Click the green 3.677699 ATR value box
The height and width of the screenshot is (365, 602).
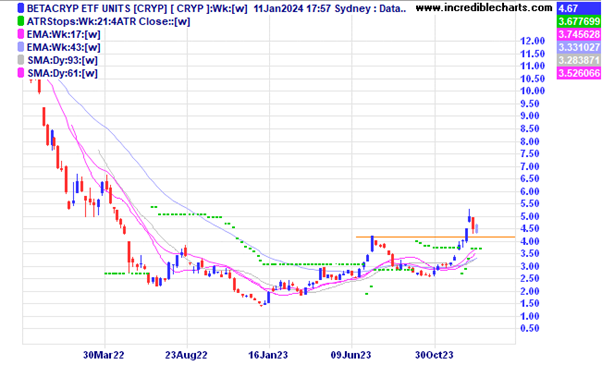pos(579,21)
